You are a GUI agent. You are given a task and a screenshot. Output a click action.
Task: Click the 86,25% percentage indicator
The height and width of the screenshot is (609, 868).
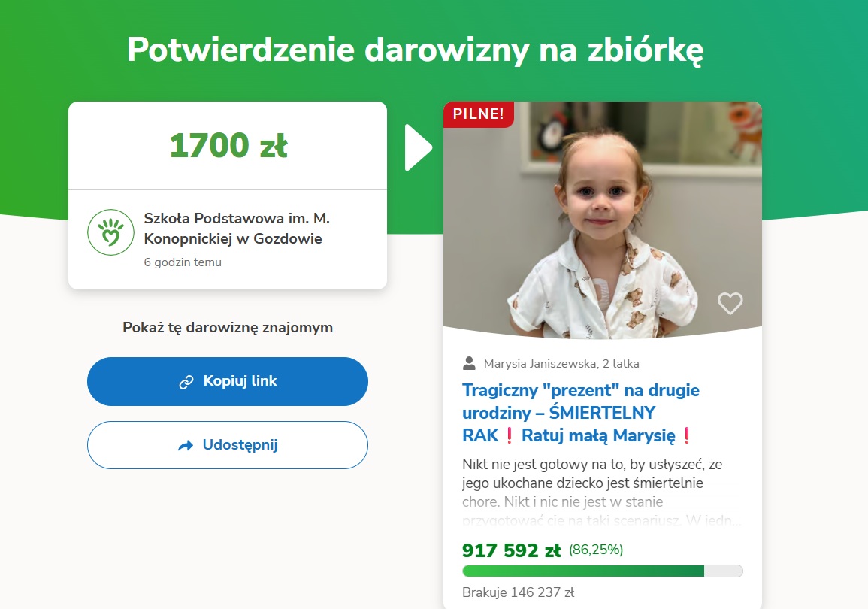click(596, 550)
